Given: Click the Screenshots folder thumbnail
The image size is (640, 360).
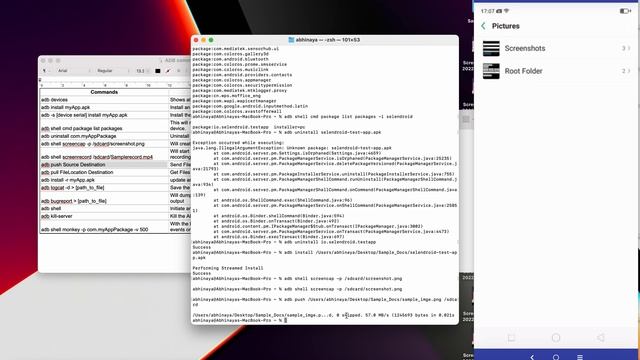Looking at the screenshot, I should 491,49.
